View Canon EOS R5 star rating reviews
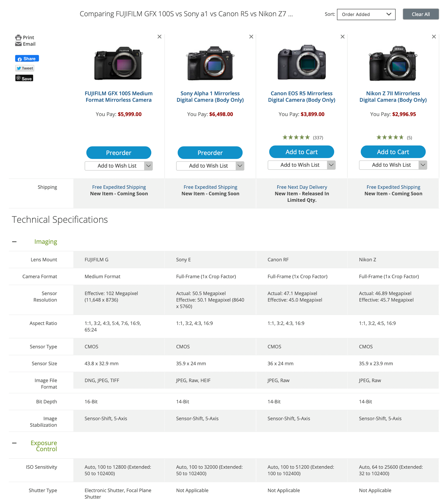The width and height of the screenshot is (448, 504). [x=303, y=137]
